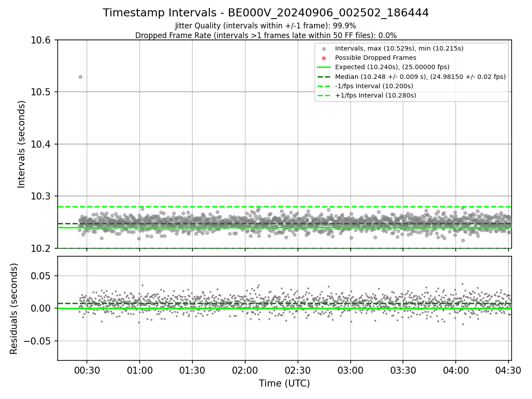Viewport: 532px width, 399px height.
Task: Select the 'Dropped Frame Rate' 0.0% subtitle line
Action: [x=266, y=35]
